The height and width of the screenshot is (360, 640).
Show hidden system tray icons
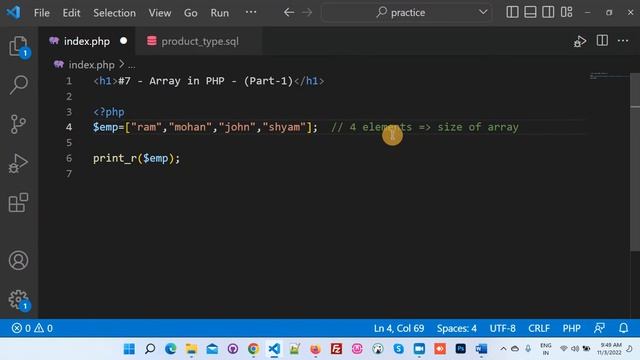(503, 349)
